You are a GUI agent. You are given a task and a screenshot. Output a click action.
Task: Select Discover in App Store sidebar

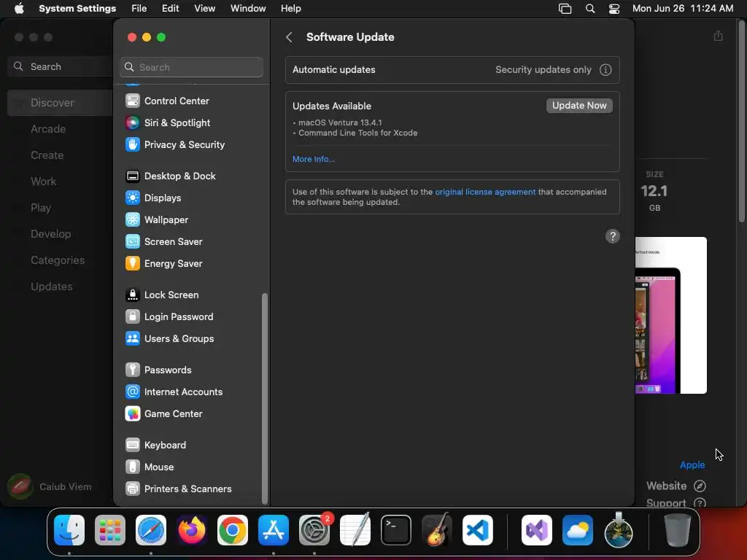tap(60, 103)
